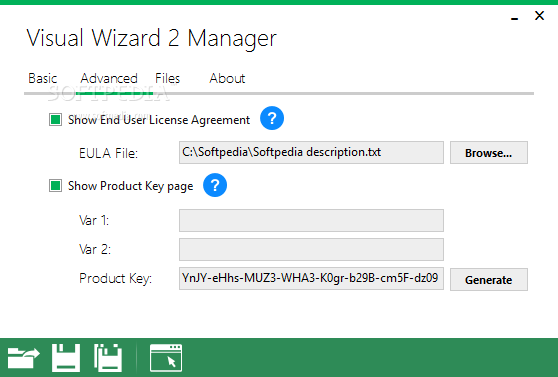Click the Save As double-floppy icon
558x377 pixels.
[x=108, y=358]
